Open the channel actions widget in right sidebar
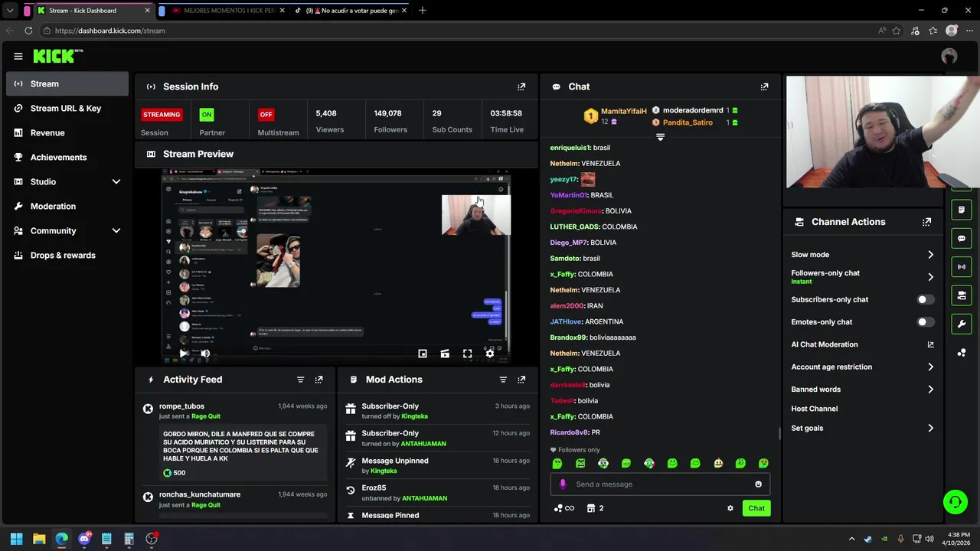980x551 pixels. tap(962, 295)
